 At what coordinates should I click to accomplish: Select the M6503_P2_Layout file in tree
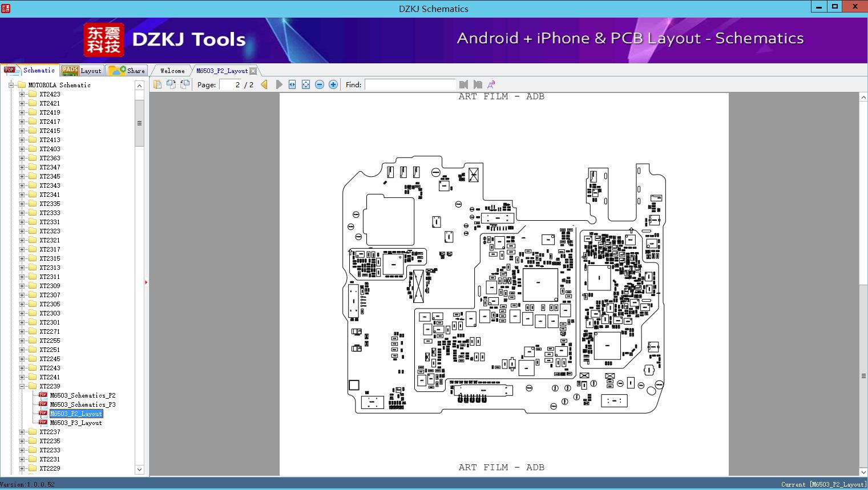pyautogui.click(x=76, y=414)
